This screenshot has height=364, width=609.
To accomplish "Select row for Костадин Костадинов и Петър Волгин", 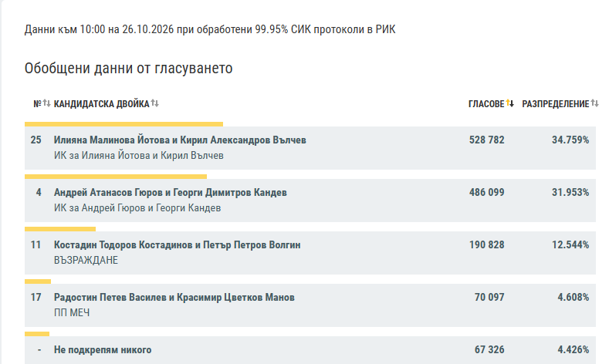I will 310,253.
